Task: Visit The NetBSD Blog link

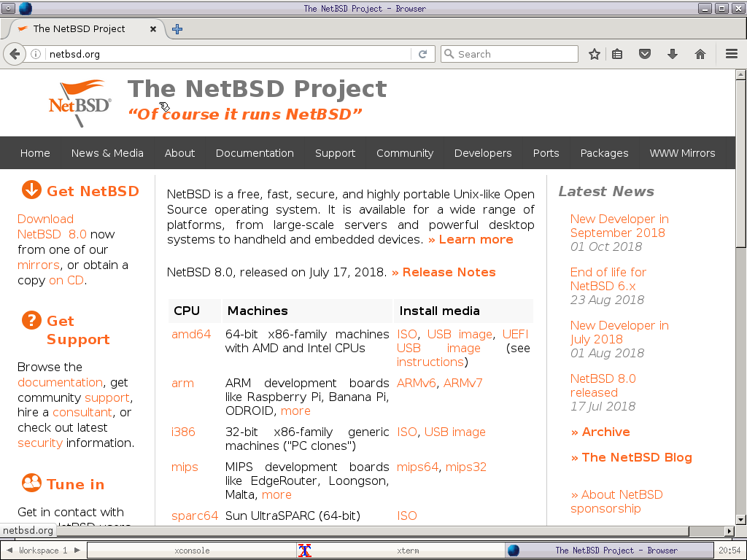Action: tap(631, 457)
